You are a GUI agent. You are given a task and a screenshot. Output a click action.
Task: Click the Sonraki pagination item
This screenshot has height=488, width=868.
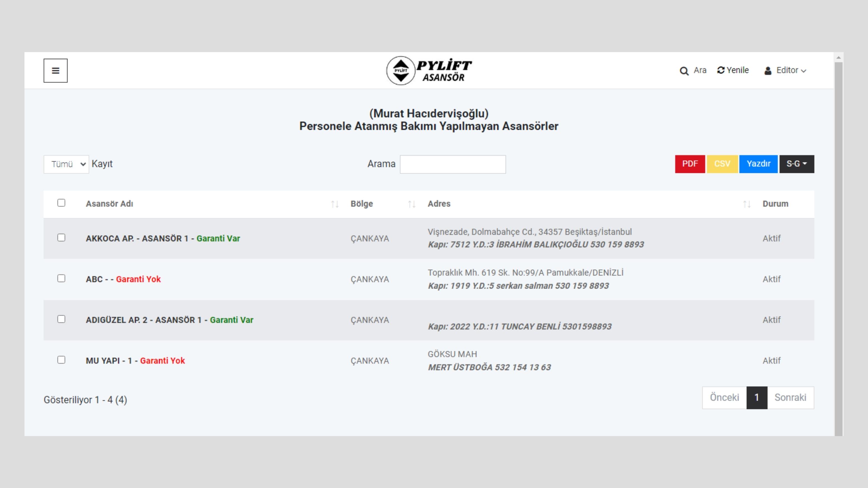[790, 398]
